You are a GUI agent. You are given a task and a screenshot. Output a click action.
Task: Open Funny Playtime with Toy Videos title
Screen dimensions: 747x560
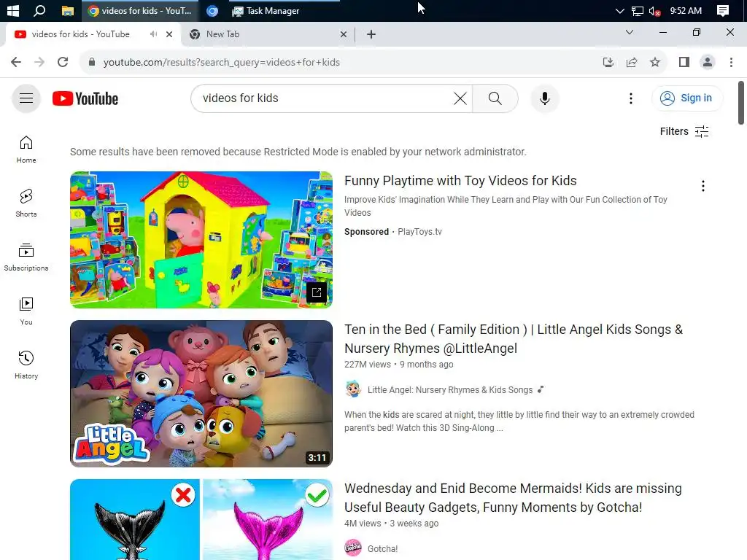click(x=460, y=181)
